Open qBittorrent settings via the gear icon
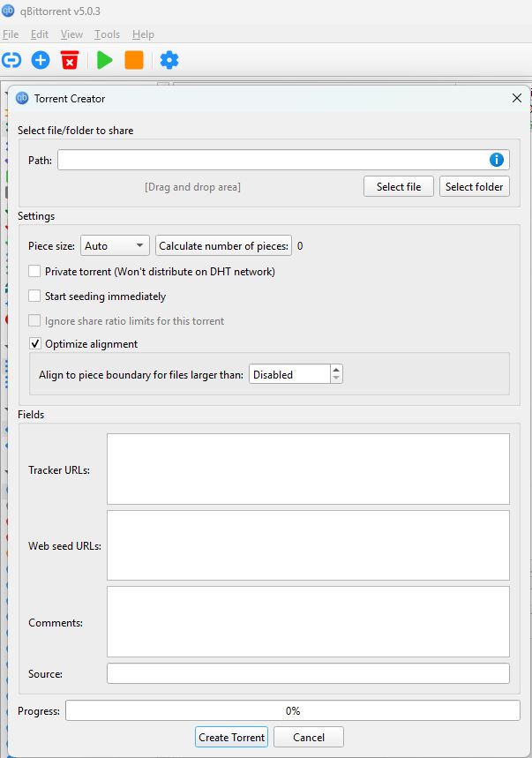The width and height of the screenshot is (532, 758). click(x=169, y=59)
